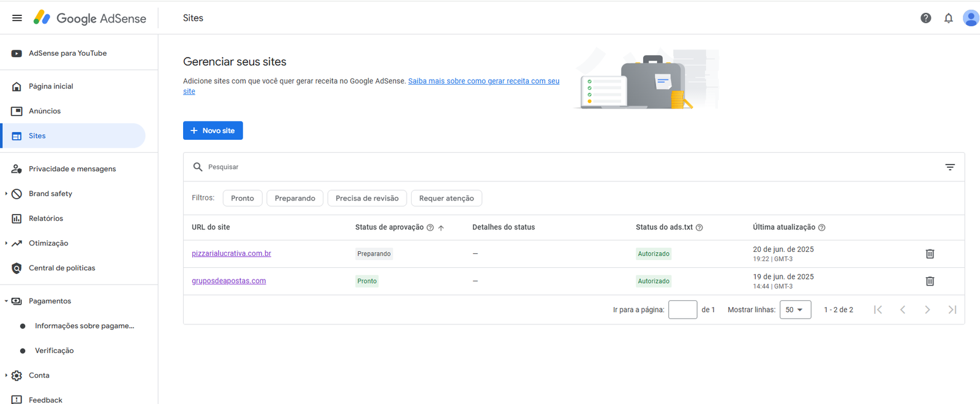
Task: Toggle the Preparando filter chip
Action: [x=295, y=198]
